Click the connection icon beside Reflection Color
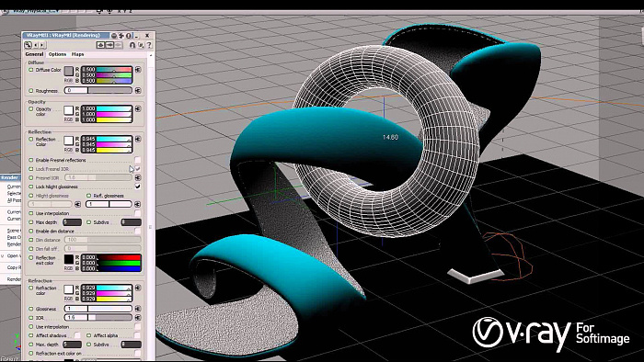The width and height of the screenshot is (644, 362). 138,140
